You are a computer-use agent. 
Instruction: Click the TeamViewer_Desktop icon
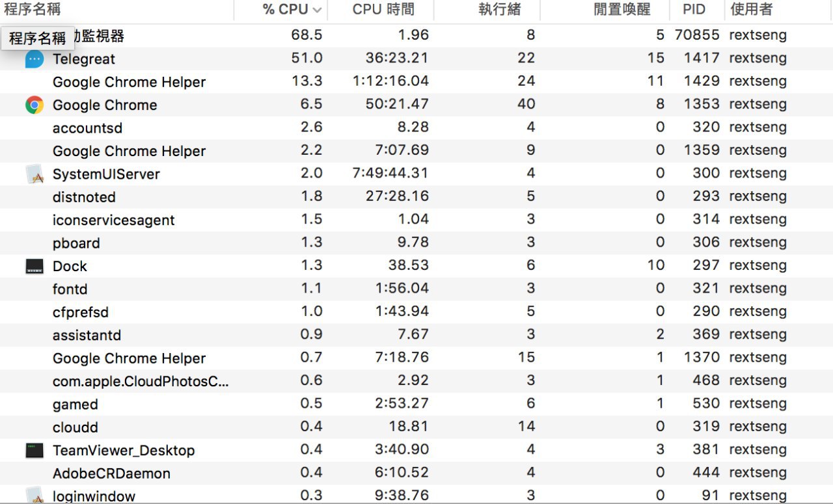(34, 450)
